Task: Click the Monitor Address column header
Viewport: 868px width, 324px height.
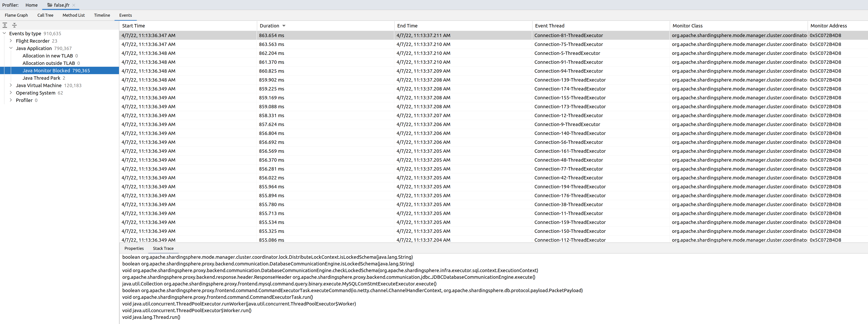Action: [x=838, y=26]
